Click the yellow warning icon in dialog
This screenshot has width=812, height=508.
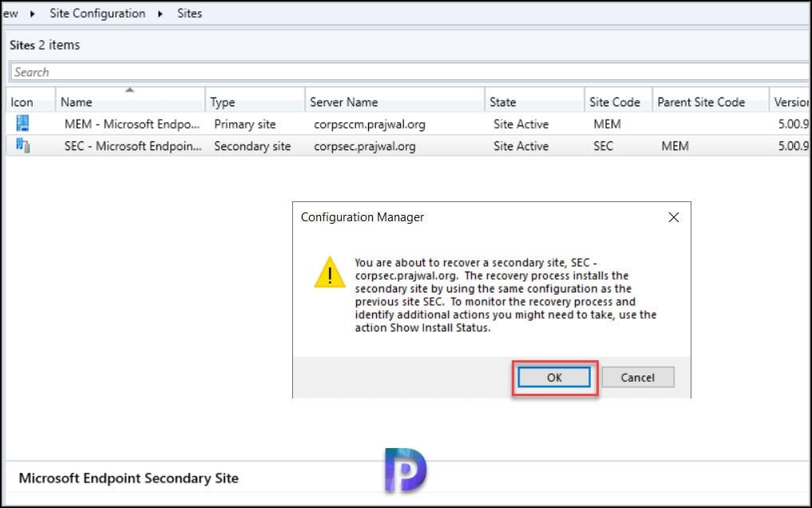[330, 272]
